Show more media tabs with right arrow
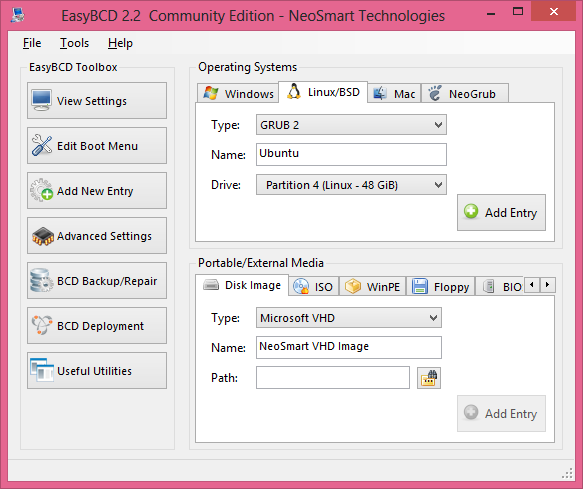This screenshot has height=489, width=583. click(547, 285)
